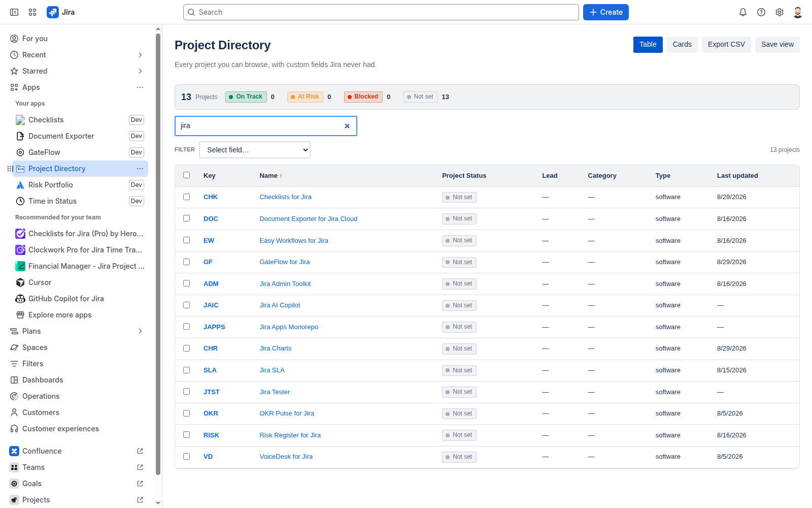The width and height of the screenshot is (812, 508).
Task: Check the DOC project row checkbox
Action: tap(186, 218)
